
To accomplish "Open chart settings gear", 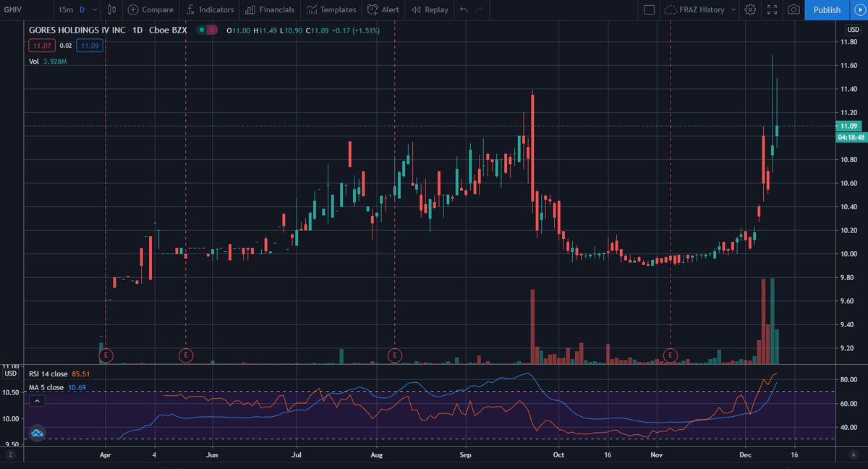I will [750, 9].
